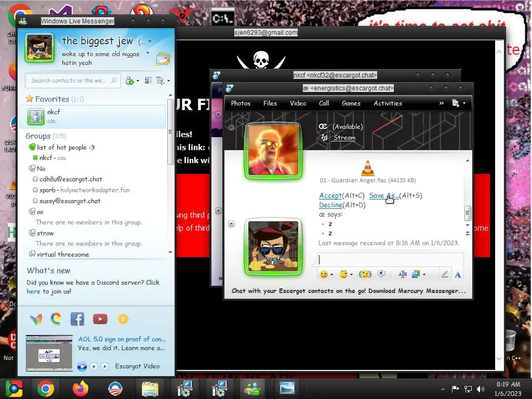Play the Escargot Video feed
Viewport: 532px width, 399px height.
point(82,366)
